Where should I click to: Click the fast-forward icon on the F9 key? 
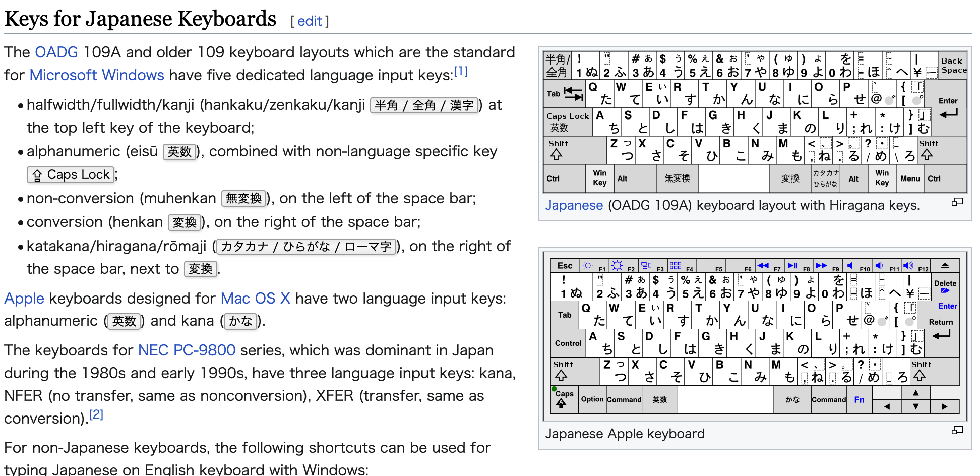click(822, 264)
